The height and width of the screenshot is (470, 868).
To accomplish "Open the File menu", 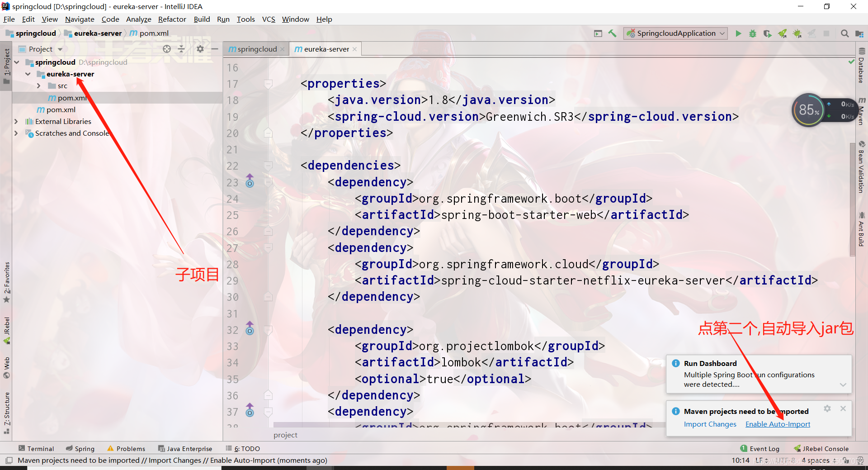I will 9,19.
